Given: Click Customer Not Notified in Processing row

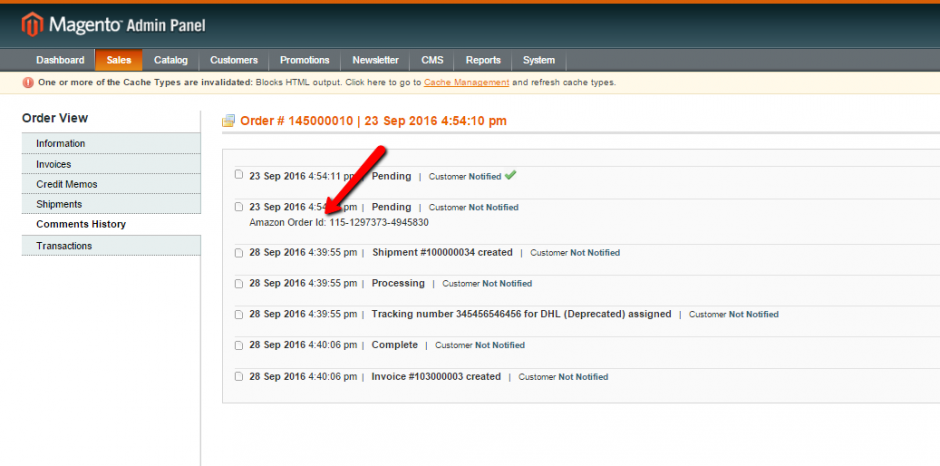Looking at the screenshot, I should [487, 284].
